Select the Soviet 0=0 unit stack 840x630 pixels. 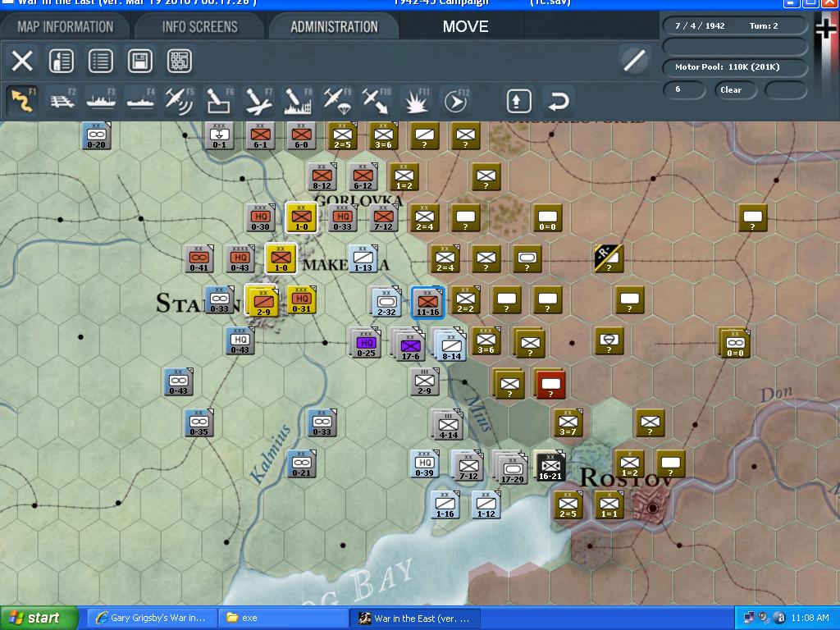734,342
